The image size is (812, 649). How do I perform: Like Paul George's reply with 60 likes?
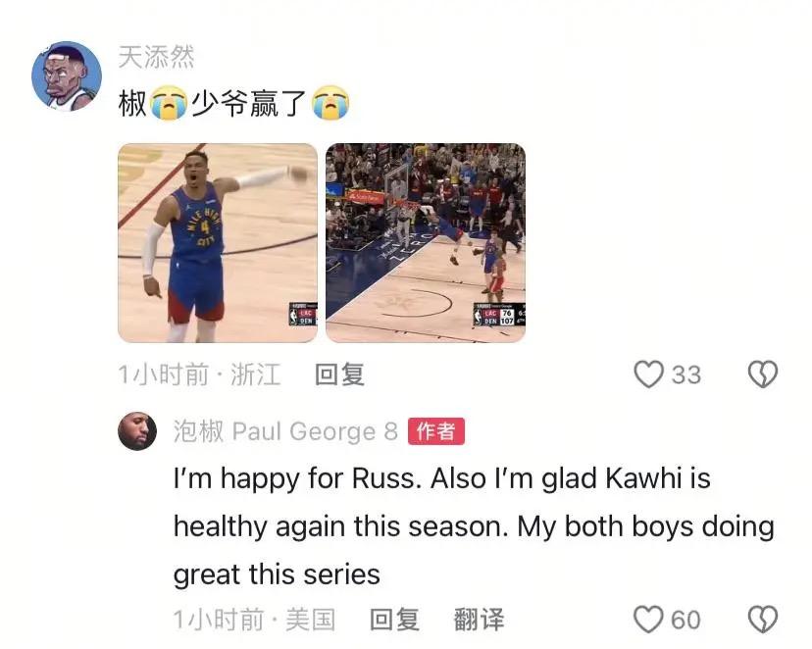(648, 620)
